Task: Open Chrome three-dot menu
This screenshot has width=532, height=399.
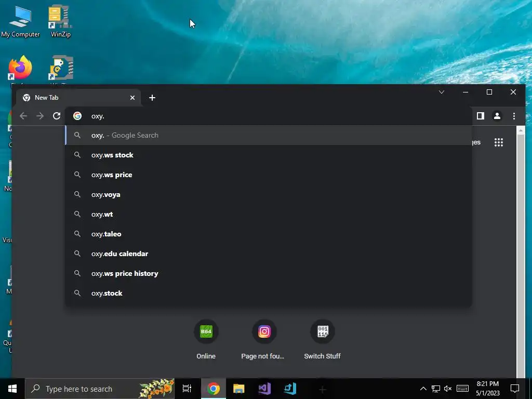Action: point(514,116)
